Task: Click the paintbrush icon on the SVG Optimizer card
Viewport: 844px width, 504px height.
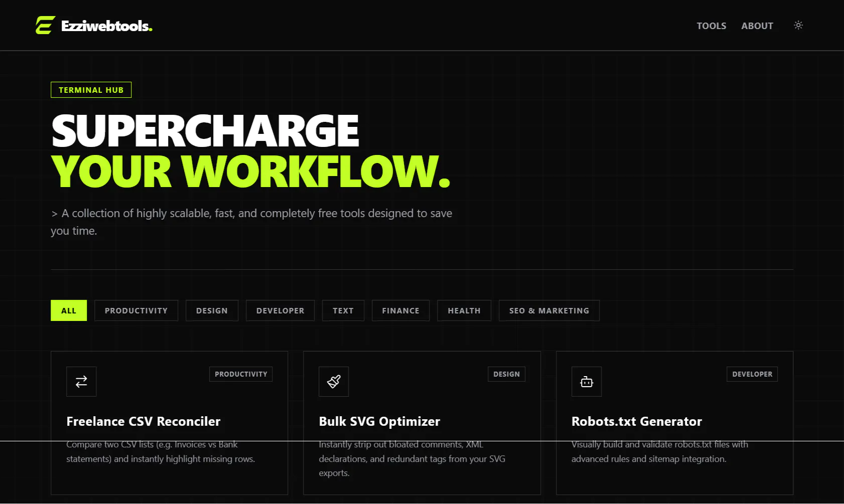Action: (334, 382)
